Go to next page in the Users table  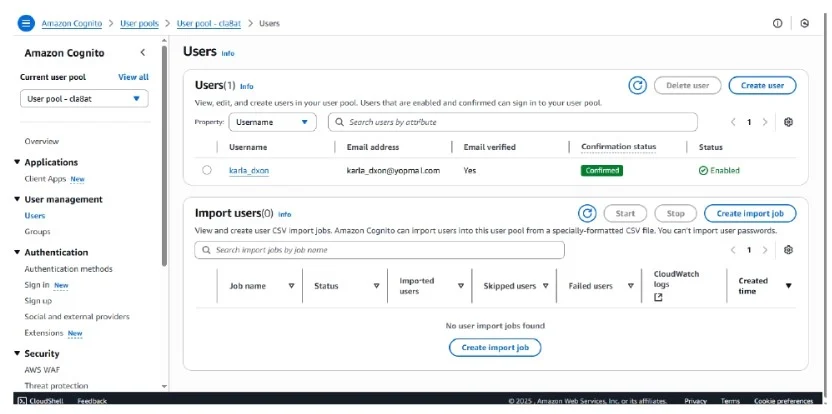click(x=765, y=122)
